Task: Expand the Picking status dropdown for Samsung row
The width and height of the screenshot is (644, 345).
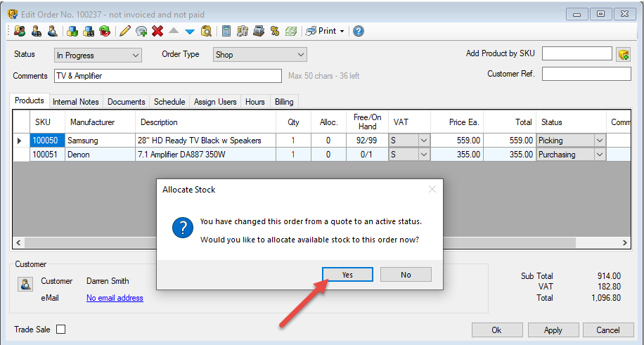Action: 600,141
